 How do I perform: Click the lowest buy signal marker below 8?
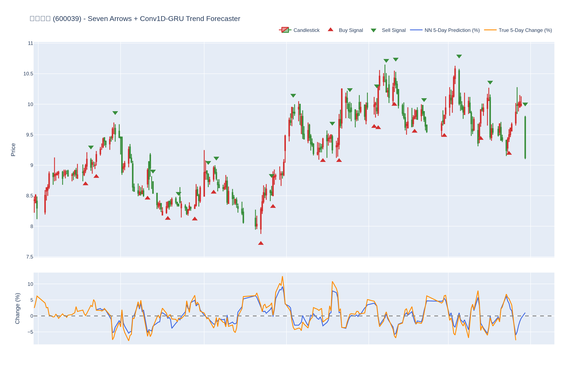click(x=261, y=243)
